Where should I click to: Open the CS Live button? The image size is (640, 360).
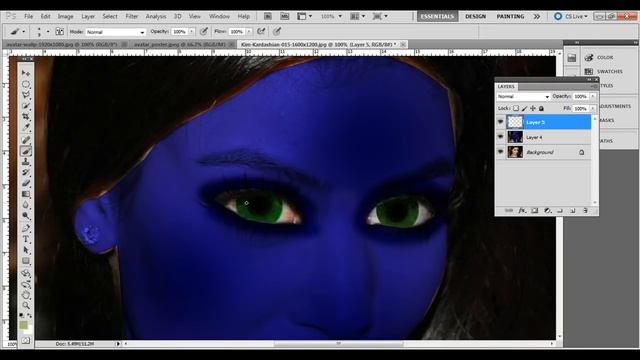click(571, 16)
